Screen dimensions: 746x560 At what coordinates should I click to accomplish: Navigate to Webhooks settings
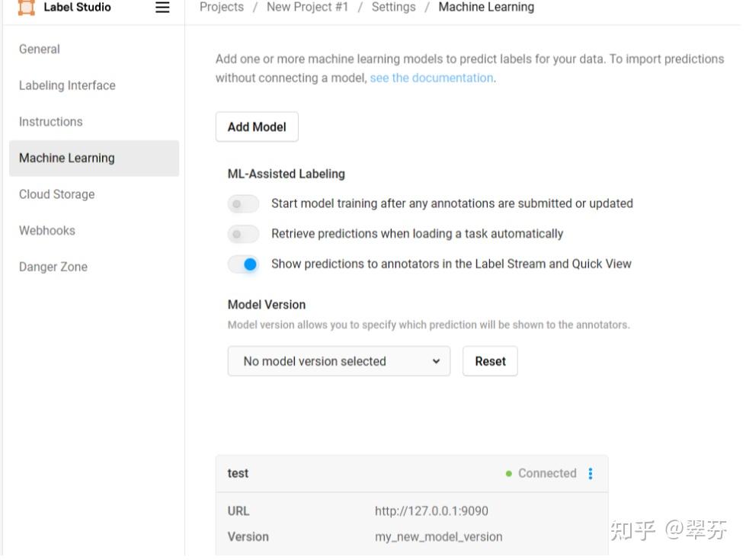(x=47, y=231)
